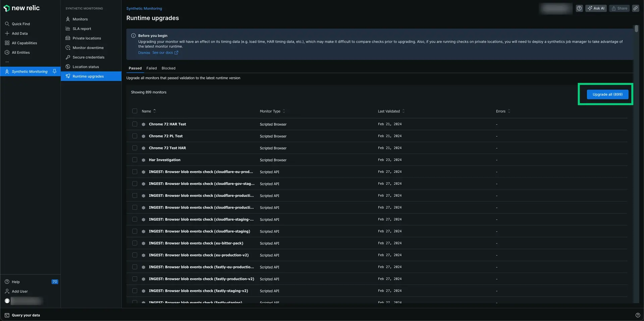
Task: Switch to the Failed tab
Action: (x=151, y=68)
